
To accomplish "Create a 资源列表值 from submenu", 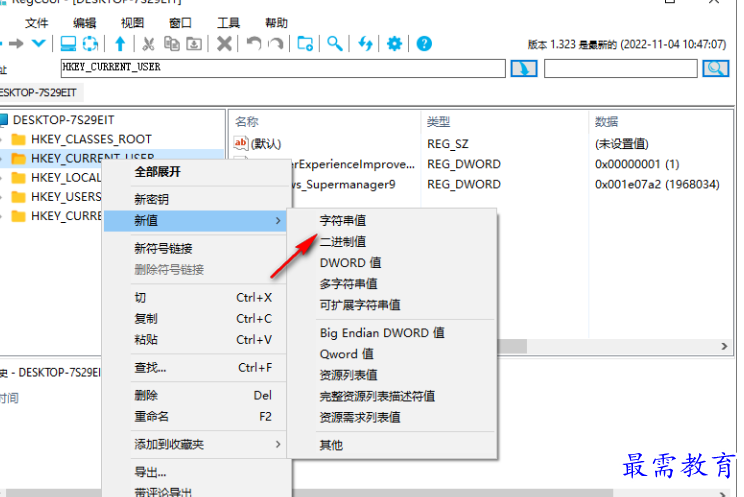I will (x=348, y=375).
